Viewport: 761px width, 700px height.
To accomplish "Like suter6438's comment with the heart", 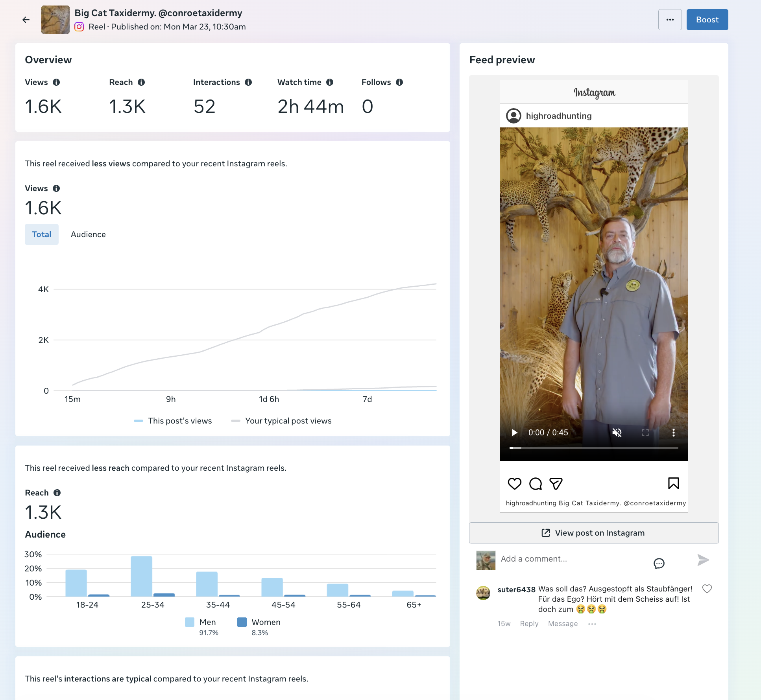I will tap(707, 589).
